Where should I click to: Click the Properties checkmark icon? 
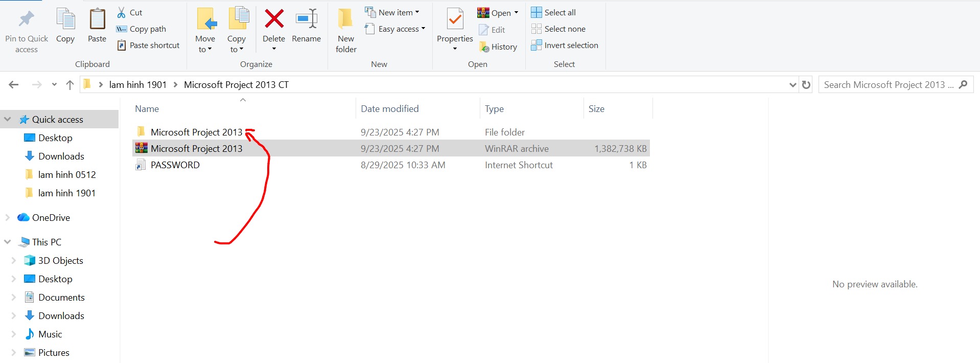[454, 19]
